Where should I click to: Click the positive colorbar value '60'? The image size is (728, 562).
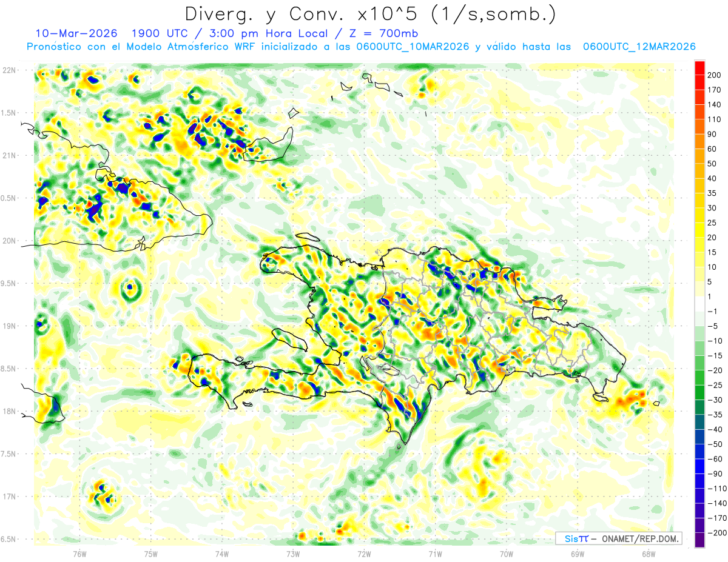713,149
